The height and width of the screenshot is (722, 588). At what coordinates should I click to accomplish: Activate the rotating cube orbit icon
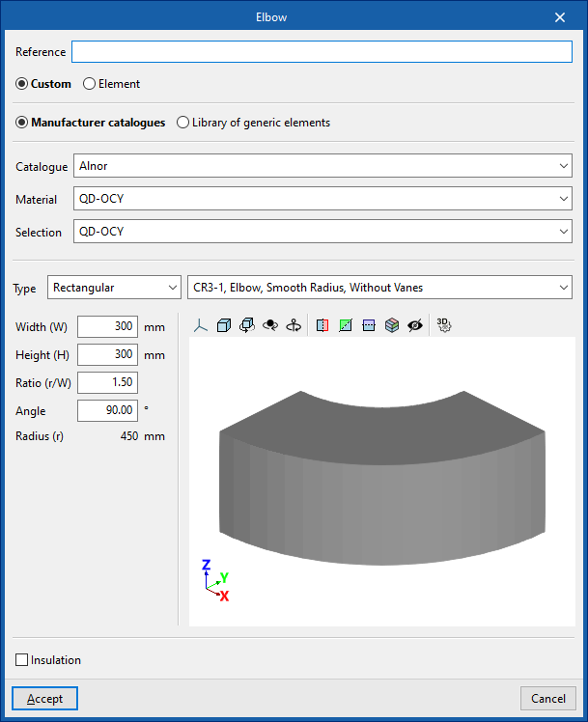[247, 325]
